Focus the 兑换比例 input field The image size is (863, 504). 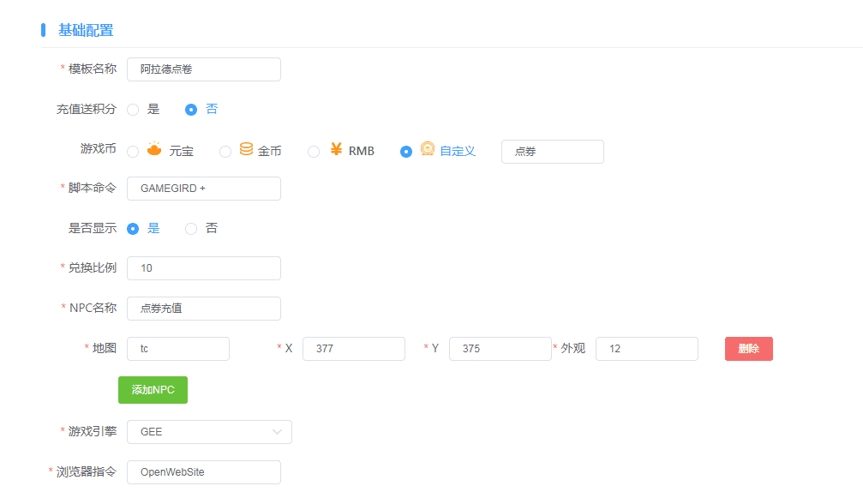click(203, 268)
